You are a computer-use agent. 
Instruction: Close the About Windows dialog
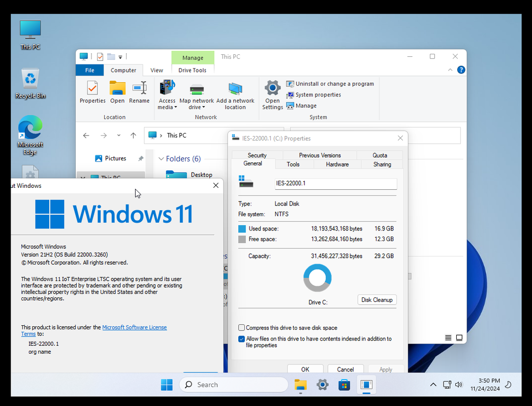pos(216,185)
